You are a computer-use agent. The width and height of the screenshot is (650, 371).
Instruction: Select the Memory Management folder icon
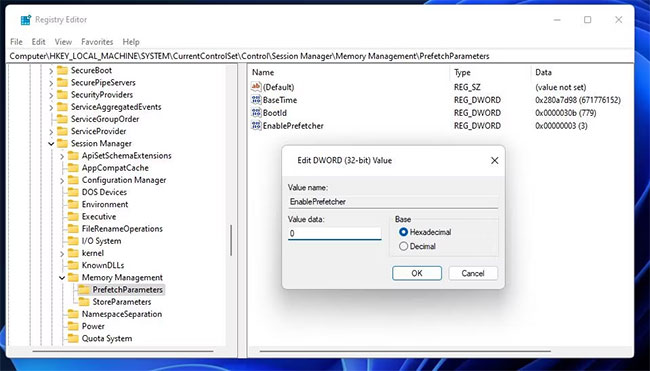click(x=73, y=277)
